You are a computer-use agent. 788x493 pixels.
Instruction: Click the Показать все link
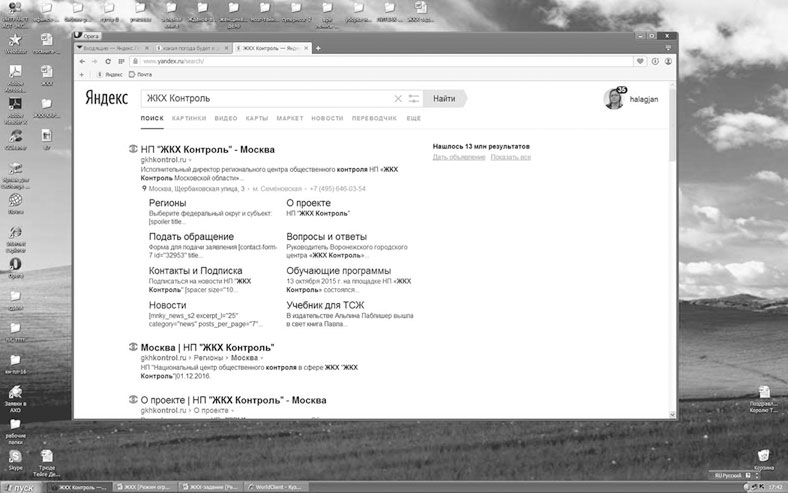coord(511,157)
